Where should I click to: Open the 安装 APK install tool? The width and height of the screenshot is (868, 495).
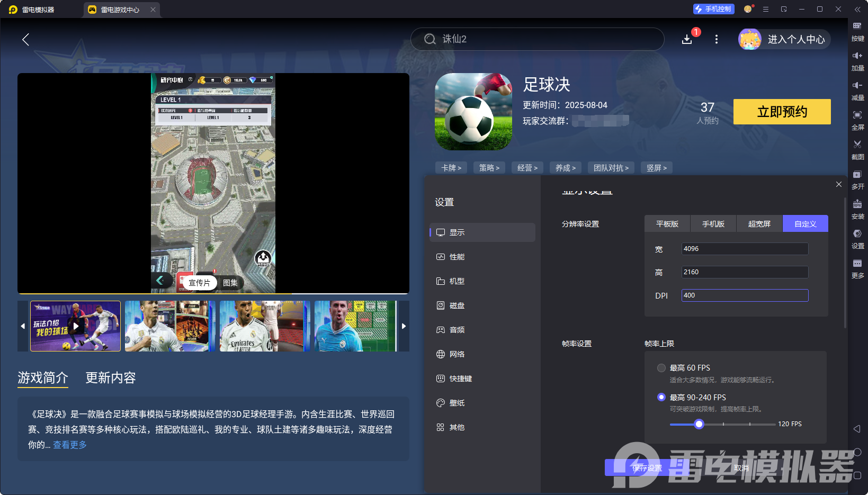coord(857,210)
